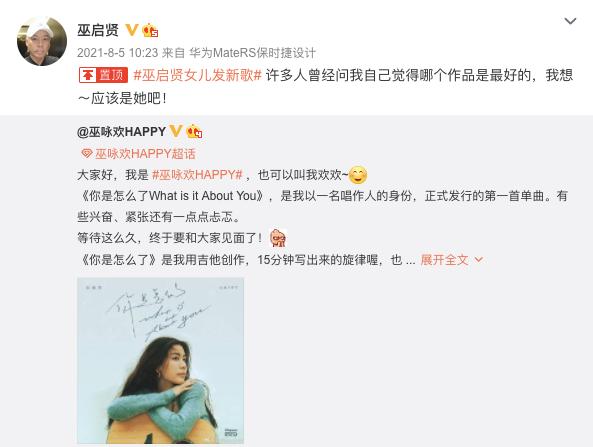
Task: Click the red 置顶 pinned post tag
Action: pyautogui.click(x=103, y=75)
